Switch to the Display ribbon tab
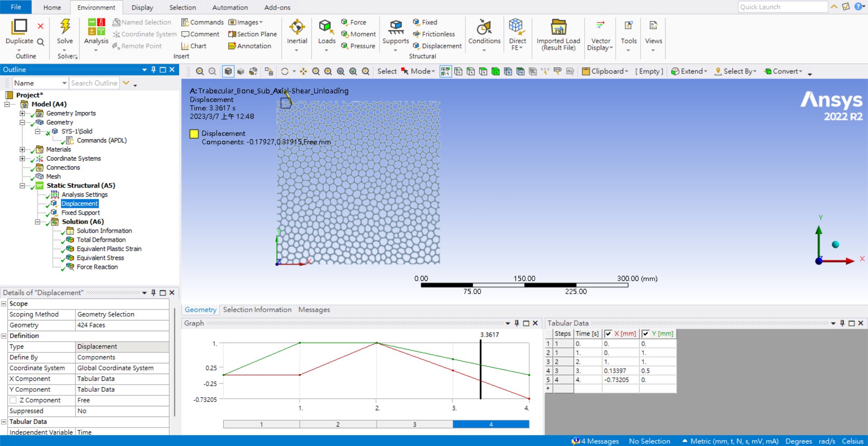Screen dimensions: 868x446 coord(142,8)
